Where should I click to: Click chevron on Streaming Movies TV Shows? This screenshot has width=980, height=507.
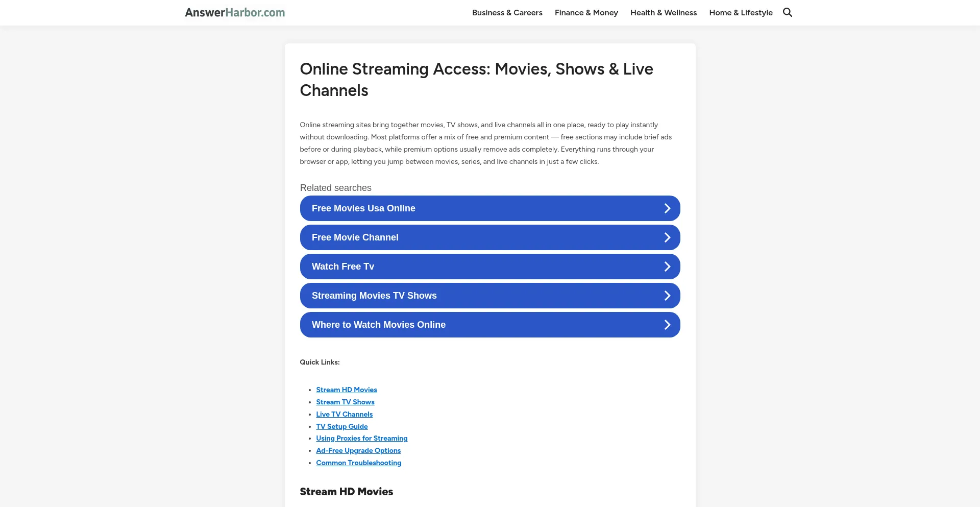coord(667,296)
